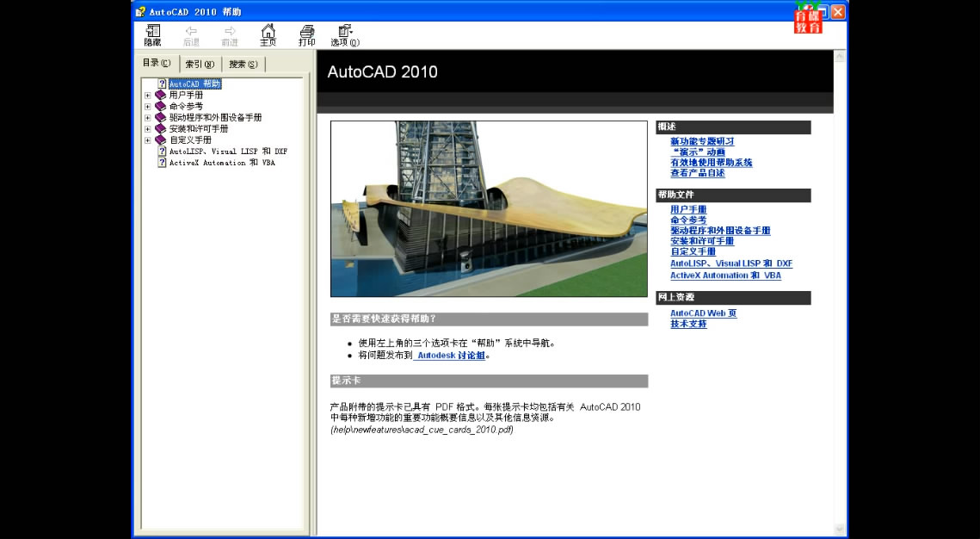Open 命令参考 link under 帮助文件
The image size is (980, 539).
click(x=688, y=220)
